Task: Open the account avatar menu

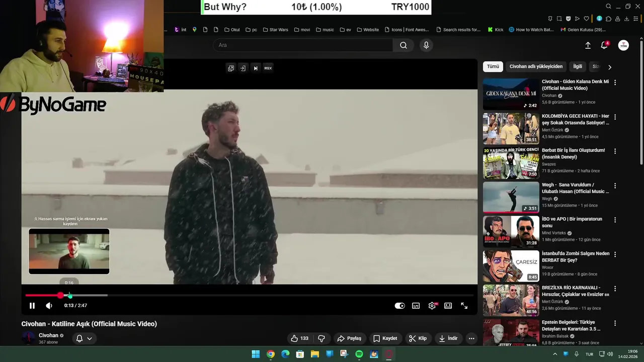Action: pyautogui.click(x=623, y=45)
